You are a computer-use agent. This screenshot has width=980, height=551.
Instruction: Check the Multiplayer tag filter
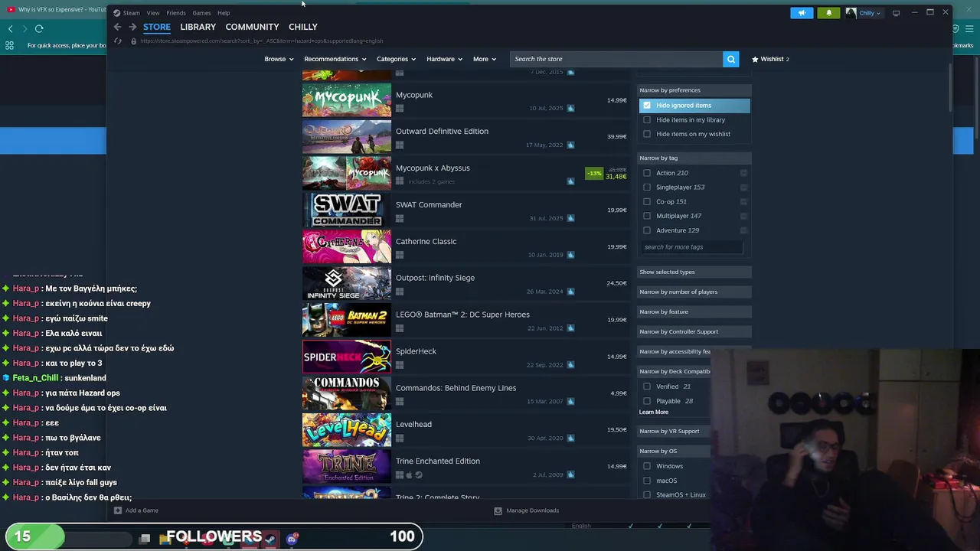click(x=647, y=216)
